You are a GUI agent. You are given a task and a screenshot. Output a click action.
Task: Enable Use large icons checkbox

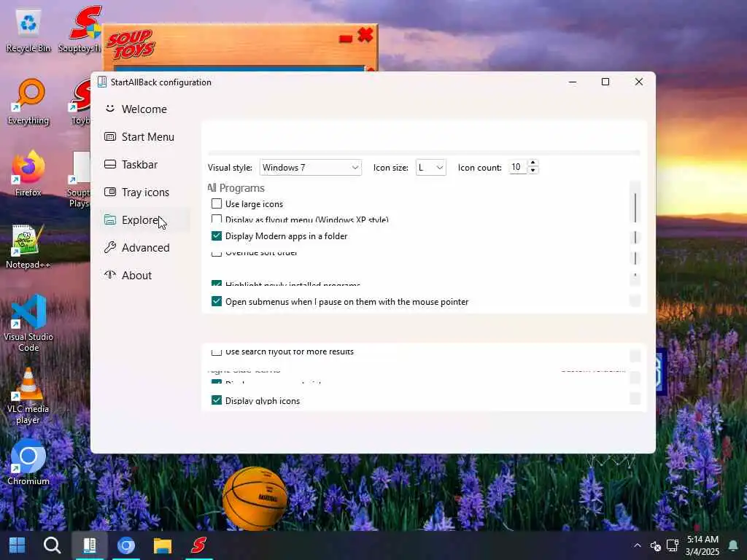click(x=217, y=204)
